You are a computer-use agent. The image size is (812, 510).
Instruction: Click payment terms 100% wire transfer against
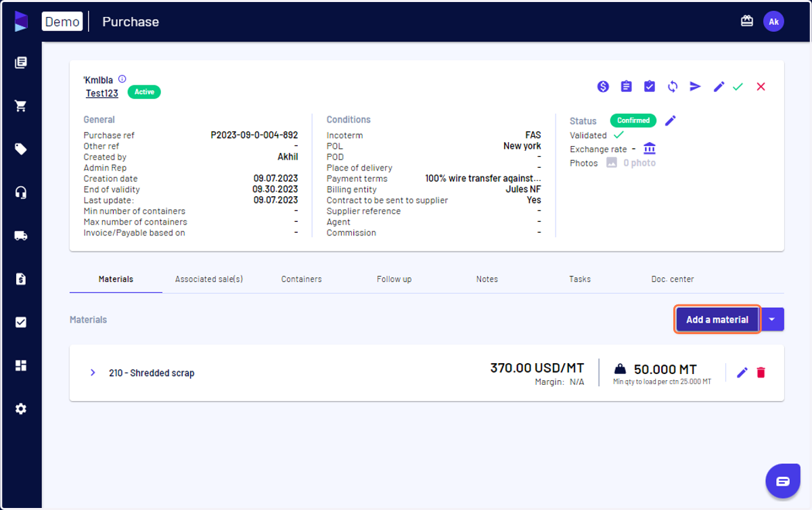pos(483,179)
